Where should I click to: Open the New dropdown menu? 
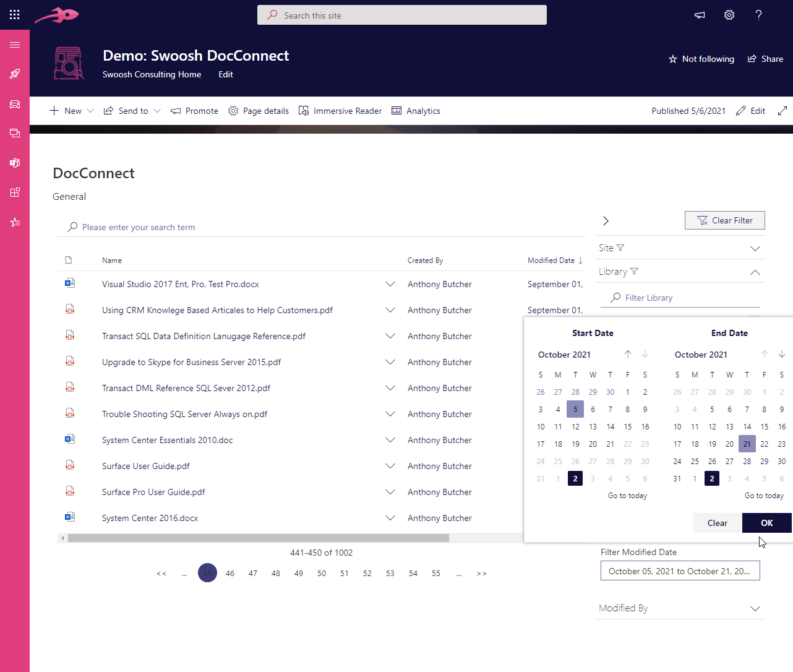71,111
